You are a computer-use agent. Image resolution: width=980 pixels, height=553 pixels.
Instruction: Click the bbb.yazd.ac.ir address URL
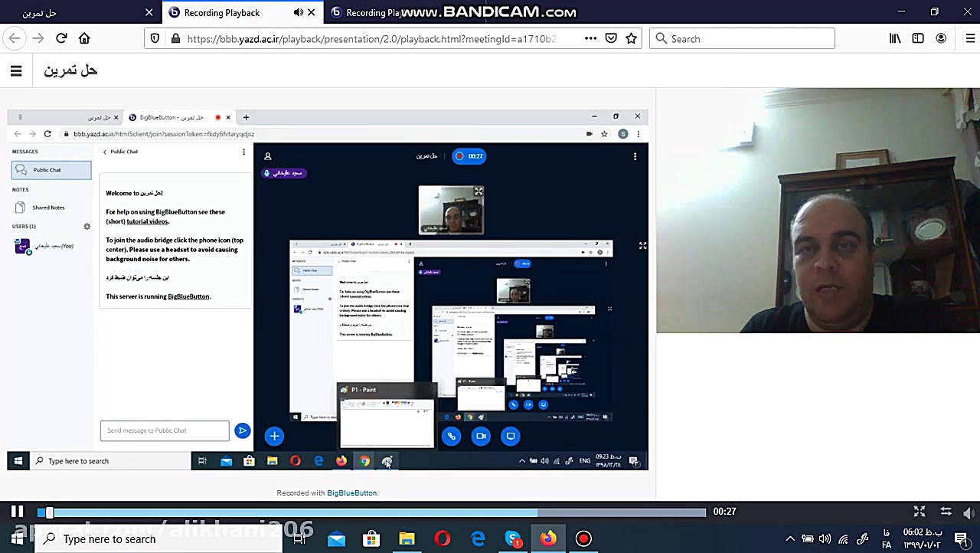point(371,38)
